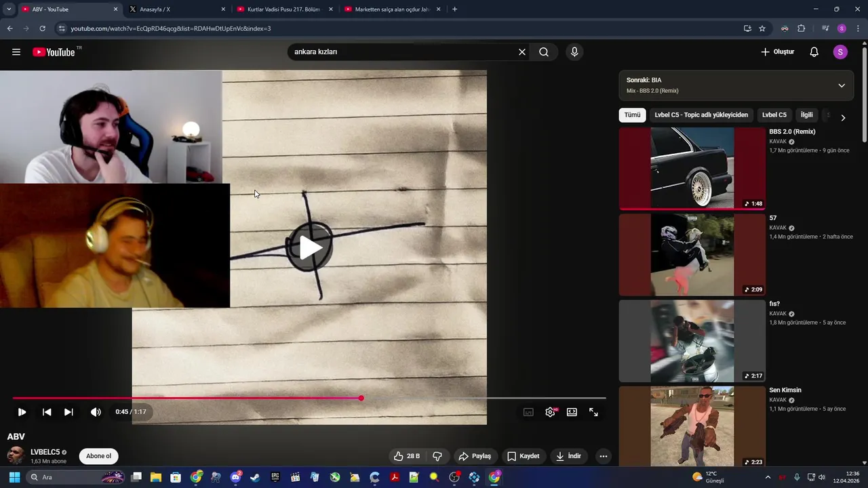Open 'Sen Kimsin' video title

[785, 390]
